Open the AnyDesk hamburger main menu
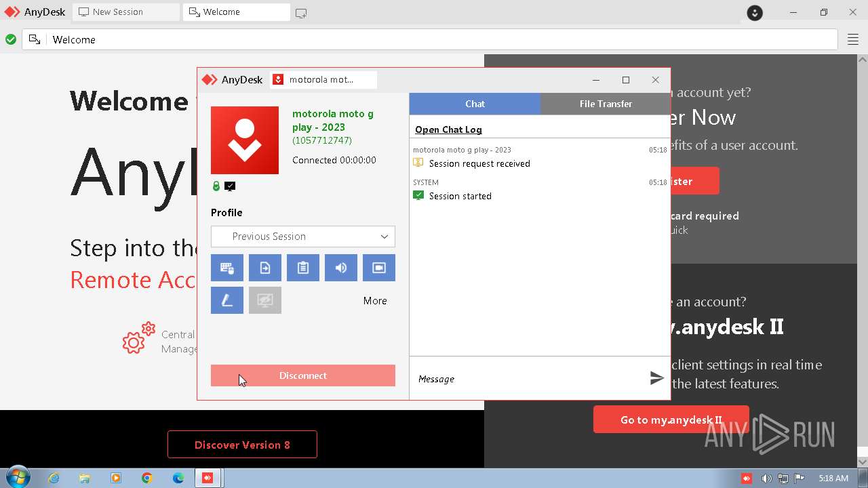 click(x=853, y=40)
